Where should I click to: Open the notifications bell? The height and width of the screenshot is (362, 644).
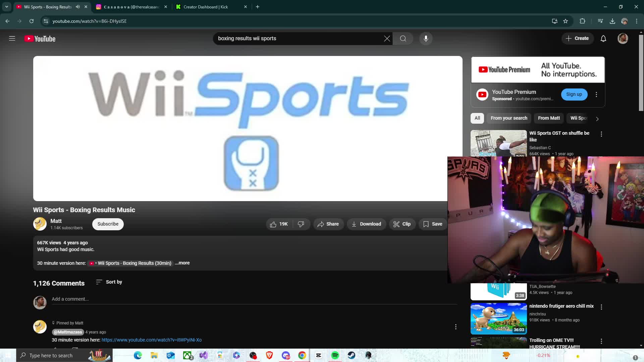[603, 39]
